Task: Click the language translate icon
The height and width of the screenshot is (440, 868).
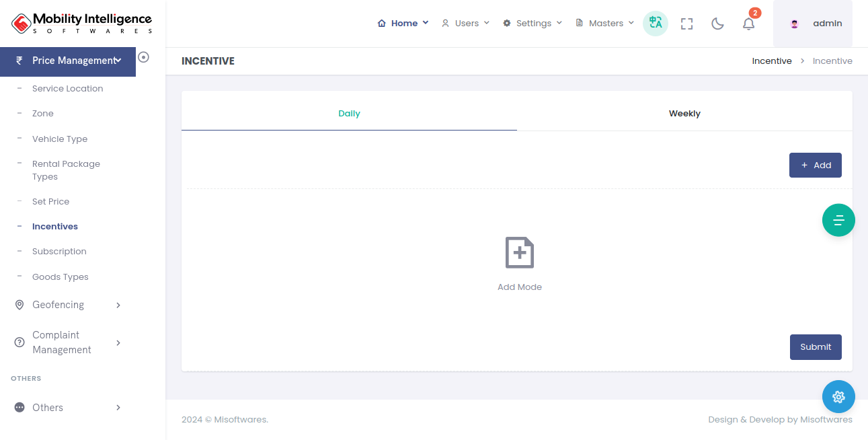Action: [x=655, y=24]
